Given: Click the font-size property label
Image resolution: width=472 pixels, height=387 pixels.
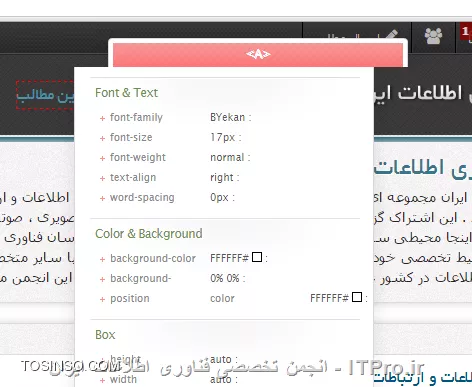Looking at the screenshot, I should coord(131,137).
